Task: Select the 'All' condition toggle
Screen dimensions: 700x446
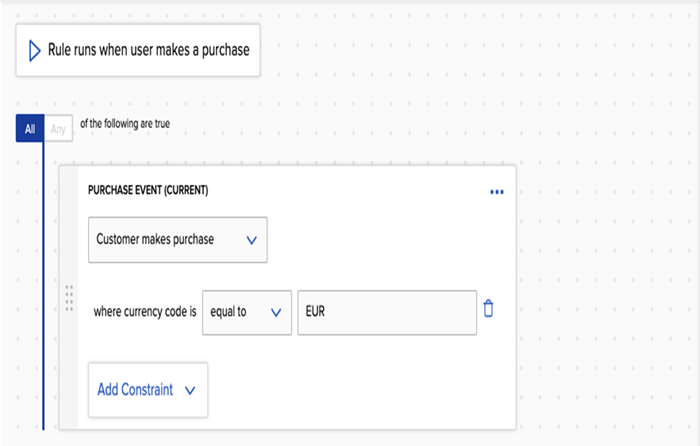Action: pos(30,128)
